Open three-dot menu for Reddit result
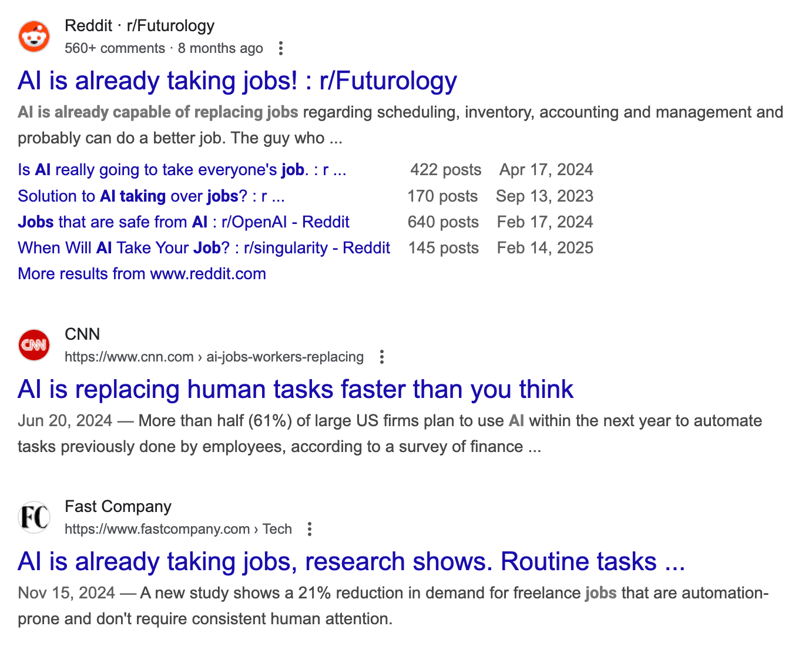The height and width of the screenshot is (656, 812). pos(281,48)
